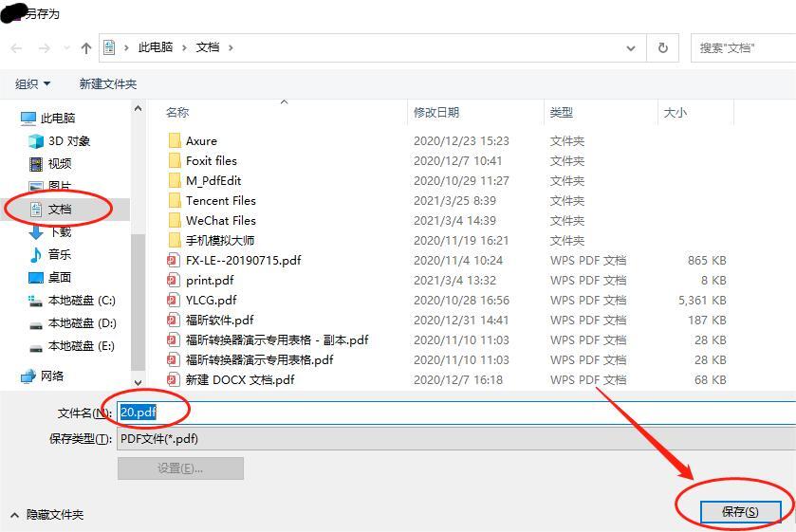The height and width of the screenshot is (532, 796).
Task: Sort by 大小 column header
Action: coord(676,112)
